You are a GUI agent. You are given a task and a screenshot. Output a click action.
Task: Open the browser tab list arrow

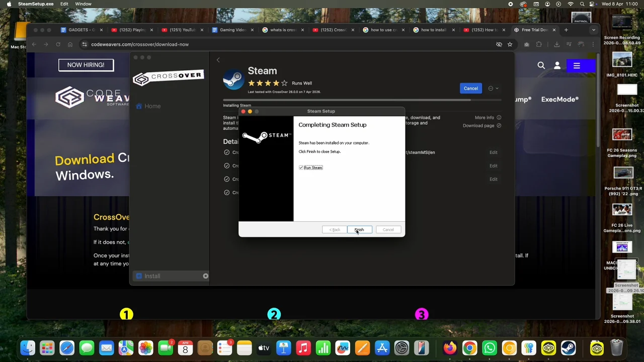[x=593, y=30]
